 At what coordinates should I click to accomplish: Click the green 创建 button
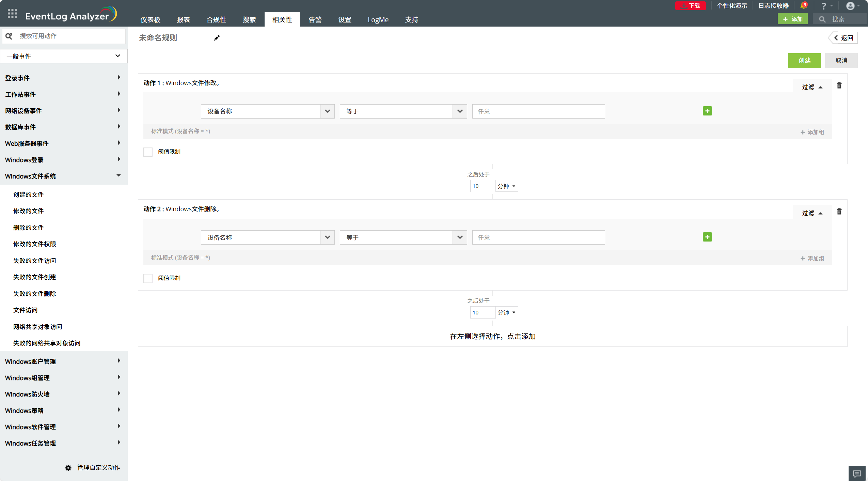pyautogui.click(x=804, y=61)
